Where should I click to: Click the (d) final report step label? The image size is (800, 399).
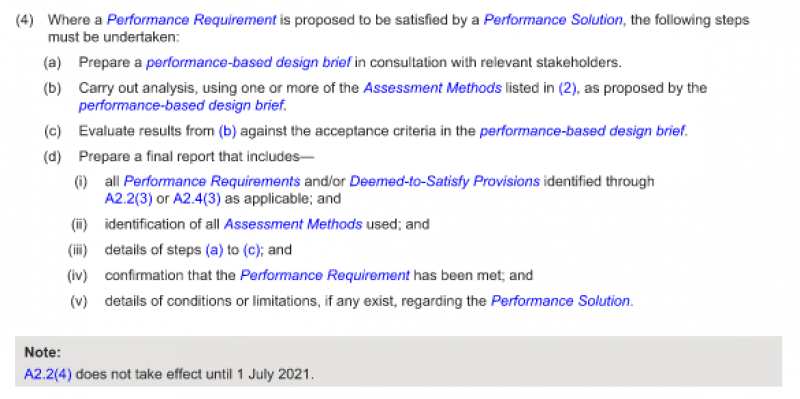(52, 157)
